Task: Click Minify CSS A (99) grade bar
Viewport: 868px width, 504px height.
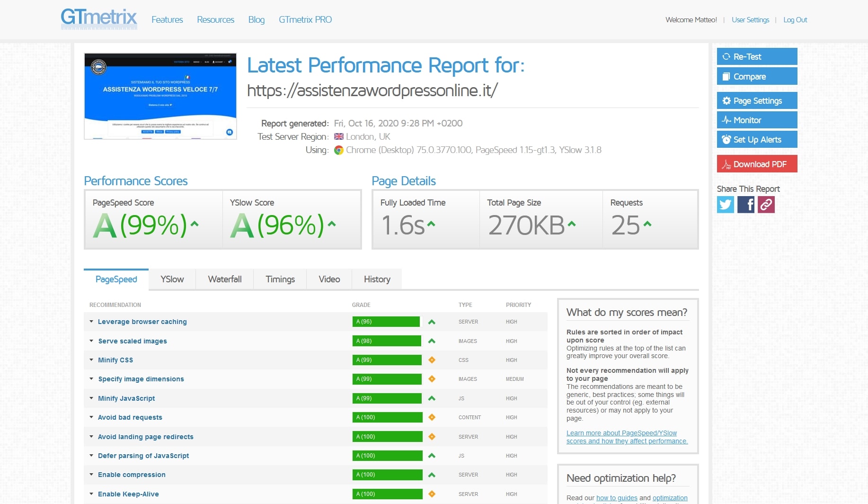Action: (x=387, y=360)
